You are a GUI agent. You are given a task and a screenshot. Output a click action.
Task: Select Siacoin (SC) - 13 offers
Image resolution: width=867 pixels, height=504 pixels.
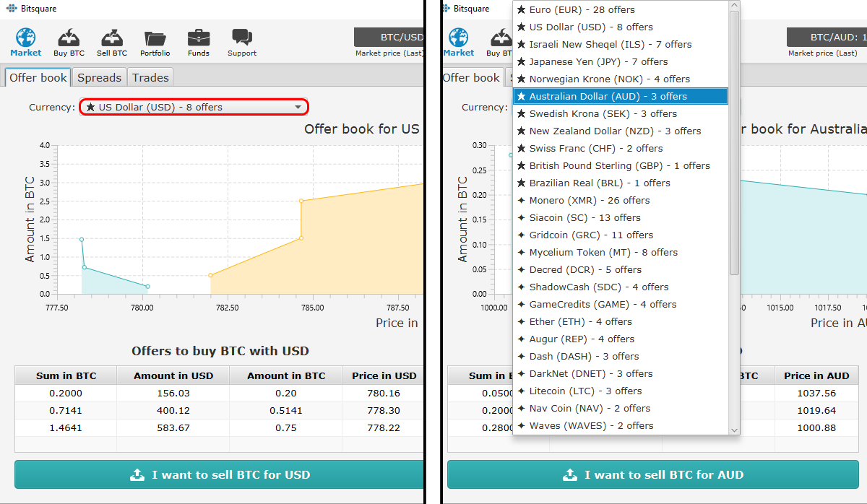point(621,218)
